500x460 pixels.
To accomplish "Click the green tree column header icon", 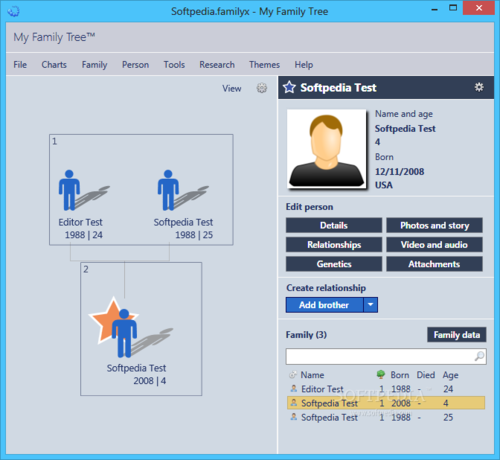I will [x=381, y=374].
